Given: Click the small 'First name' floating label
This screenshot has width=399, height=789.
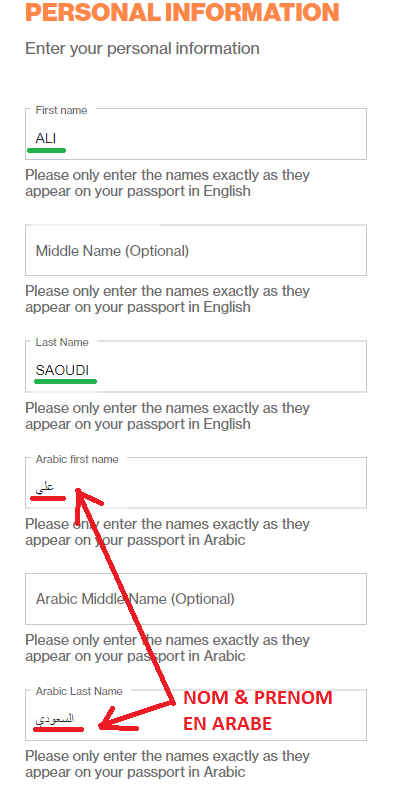Looking at the screenshot, I should click(x=61, y=110).
